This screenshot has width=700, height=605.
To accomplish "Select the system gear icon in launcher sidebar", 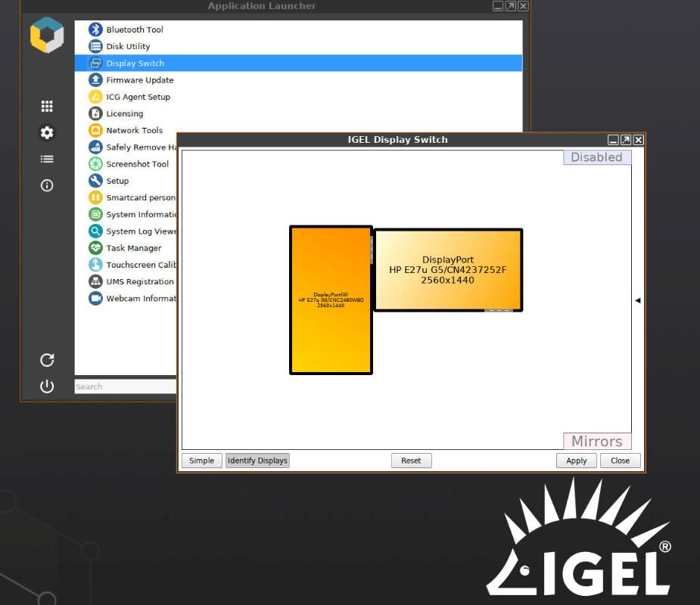I will click(x=47, y=132).
